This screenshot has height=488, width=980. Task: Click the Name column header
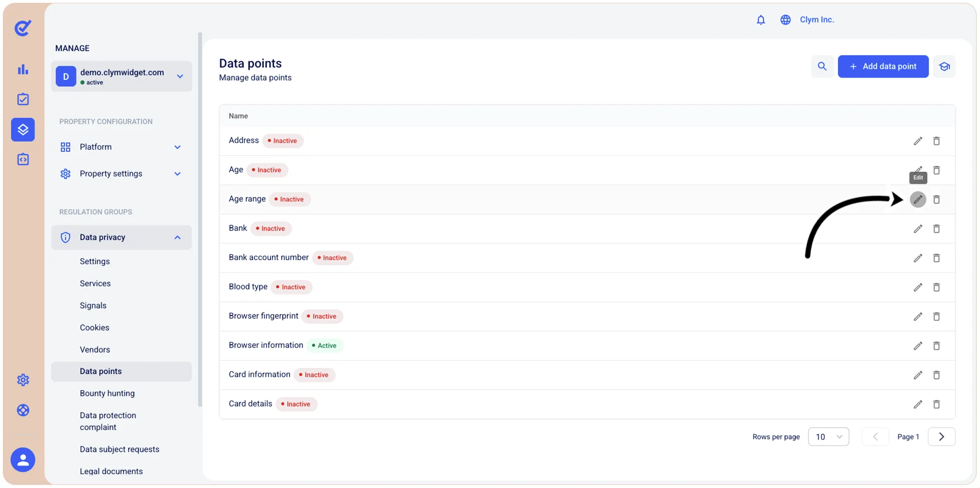click(x=238, y=116)
